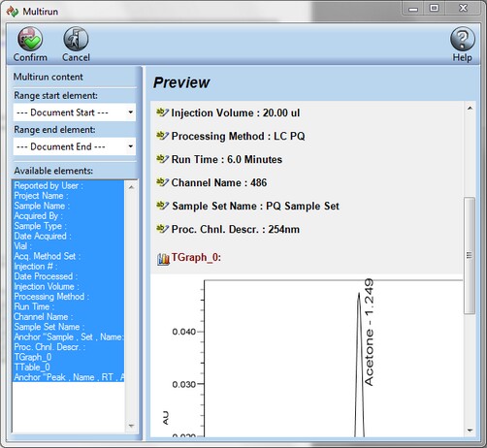Viewport: 487px width, 448px height.
Task: Click 'Injection Volume : 20.00 ul' in preview
Action: 236,112
